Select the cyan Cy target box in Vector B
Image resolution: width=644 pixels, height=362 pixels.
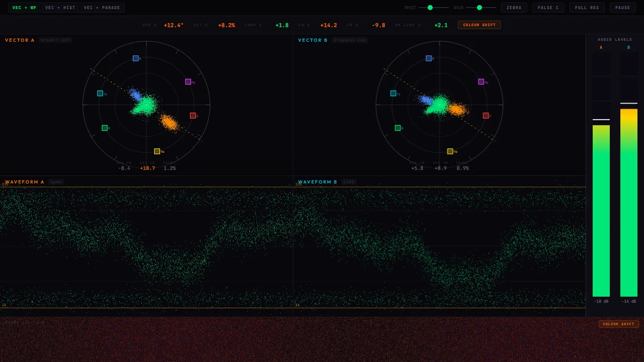pyautogui.click(x=393, y=93)
